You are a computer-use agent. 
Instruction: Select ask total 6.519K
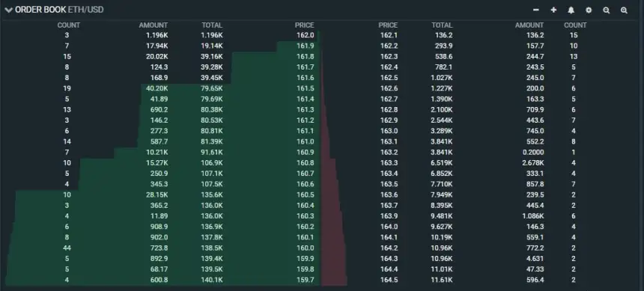tap(442, 163)
